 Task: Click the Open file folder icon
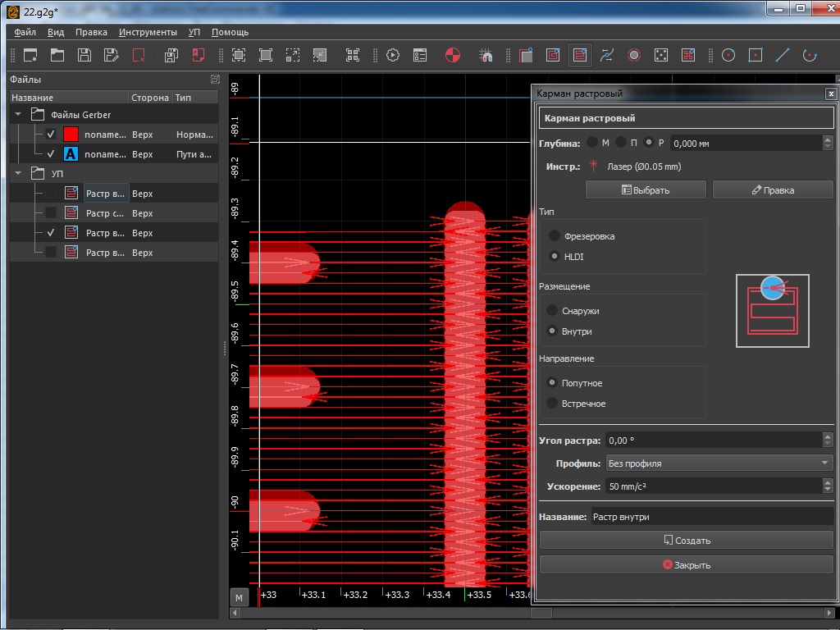(x=57, y=56)
